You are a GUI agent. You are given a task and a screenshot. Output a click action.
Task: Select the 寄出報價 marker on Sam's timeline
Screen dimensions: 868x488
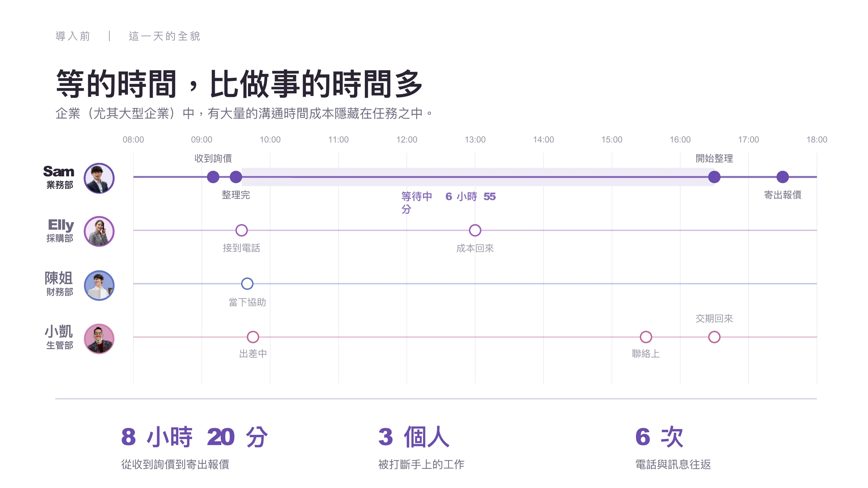coord(782,177)
